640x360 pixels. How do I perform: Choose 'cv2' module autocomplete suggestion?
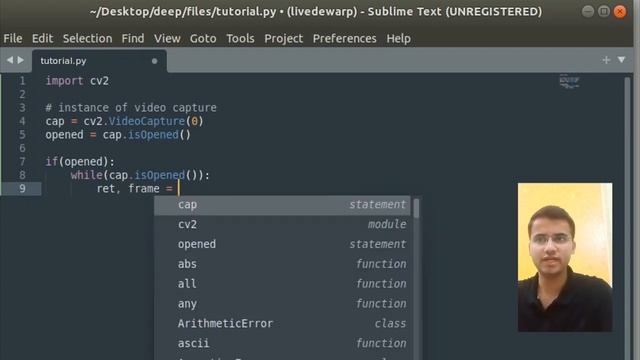(282, 224)
